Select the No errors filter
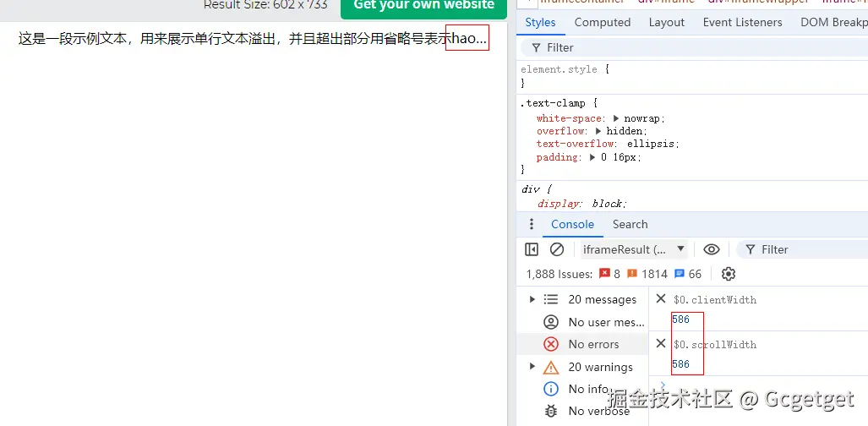This screenshot has width=868, height=426. pyautogui.click(x=581, y=344)
